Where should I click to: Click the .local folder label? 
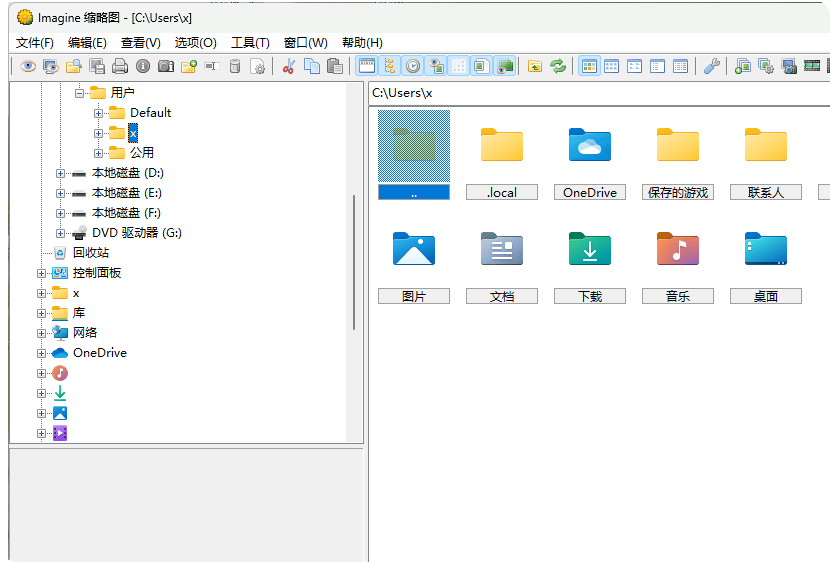(502, 192)
